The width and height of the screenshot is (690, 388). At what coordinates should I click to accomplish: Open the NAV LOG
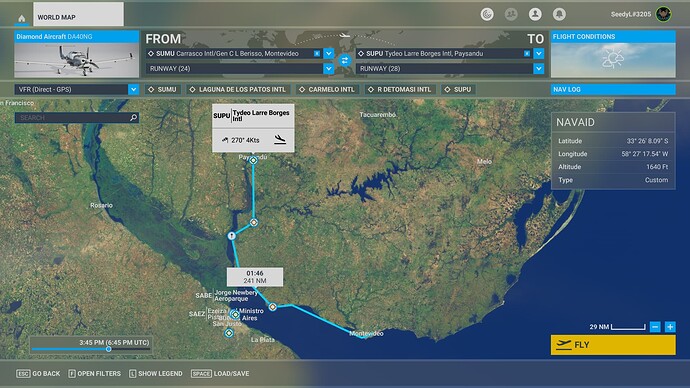pos(613,89)
